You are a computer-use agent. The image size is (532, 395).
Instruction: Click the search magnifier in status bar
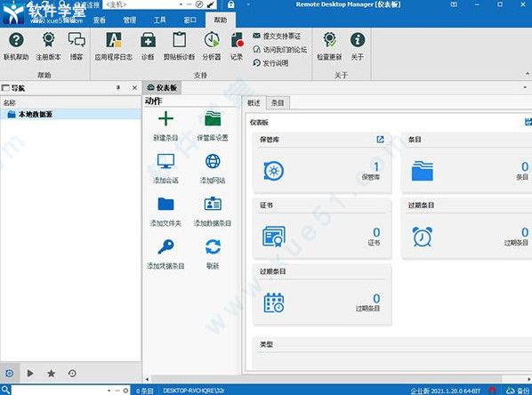5,390
